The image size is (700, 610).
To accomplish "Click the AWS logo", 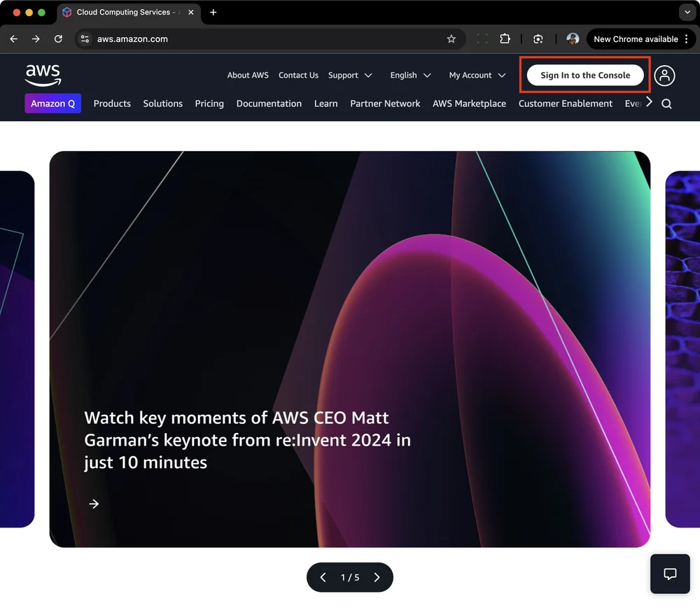I will point(43,75).
